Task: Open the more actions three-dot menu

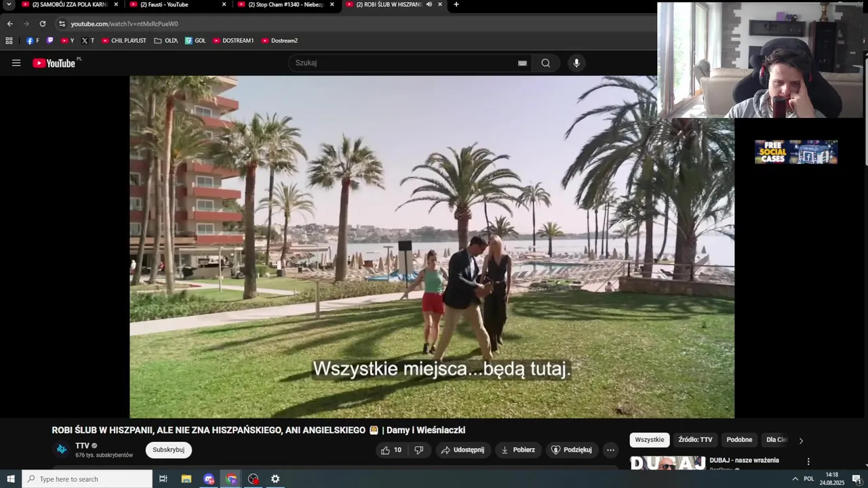Action: [610, 450]
